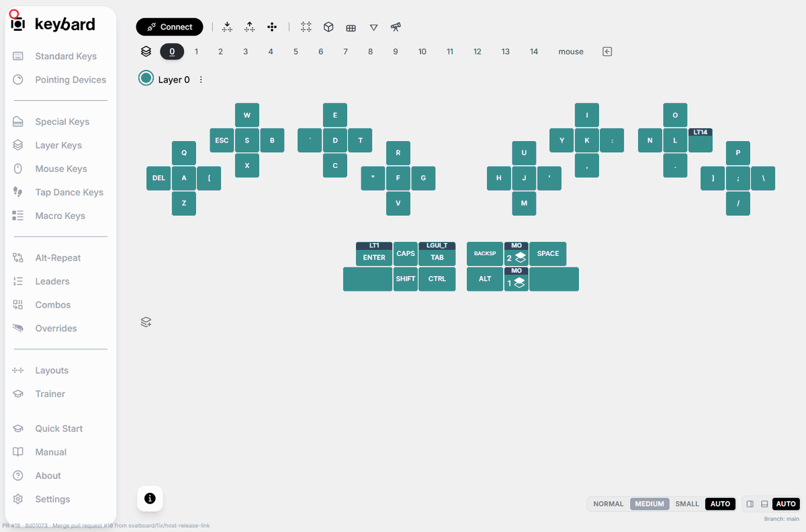Click the telescope icon in toolbar

point(396,27)
